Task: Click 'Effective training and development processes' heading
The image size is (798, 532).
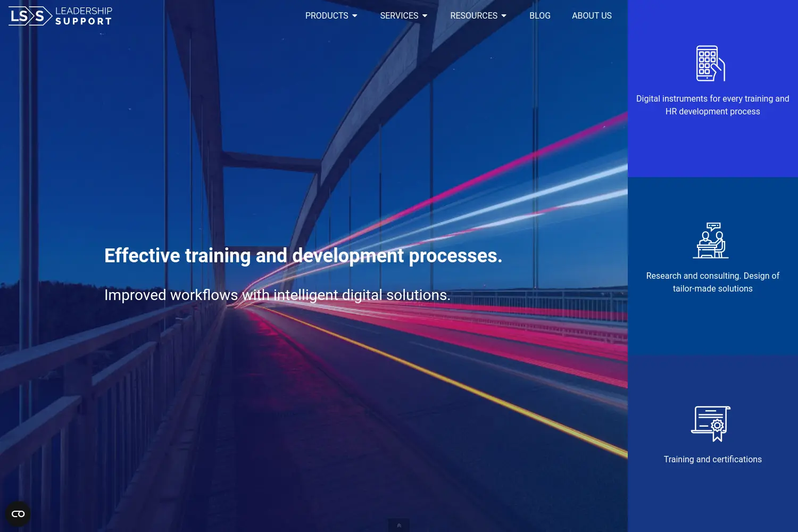Action: pos(303,256)
